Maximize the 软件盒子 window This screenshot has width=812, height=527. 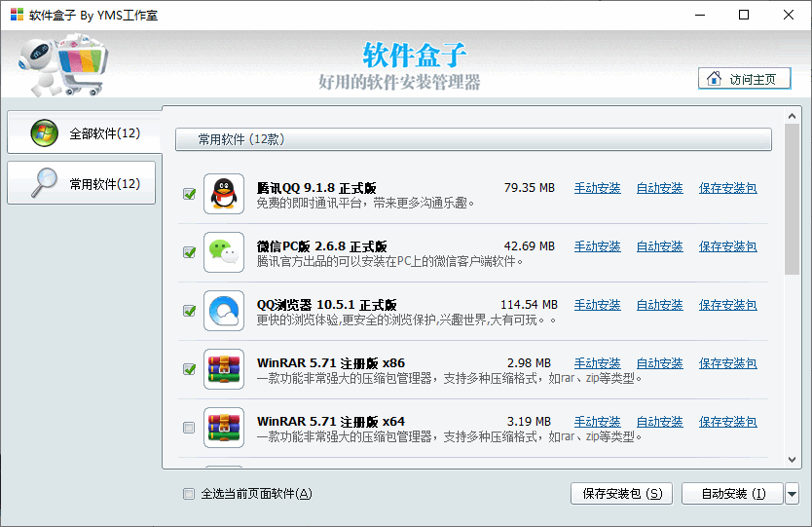click(744, 15)
